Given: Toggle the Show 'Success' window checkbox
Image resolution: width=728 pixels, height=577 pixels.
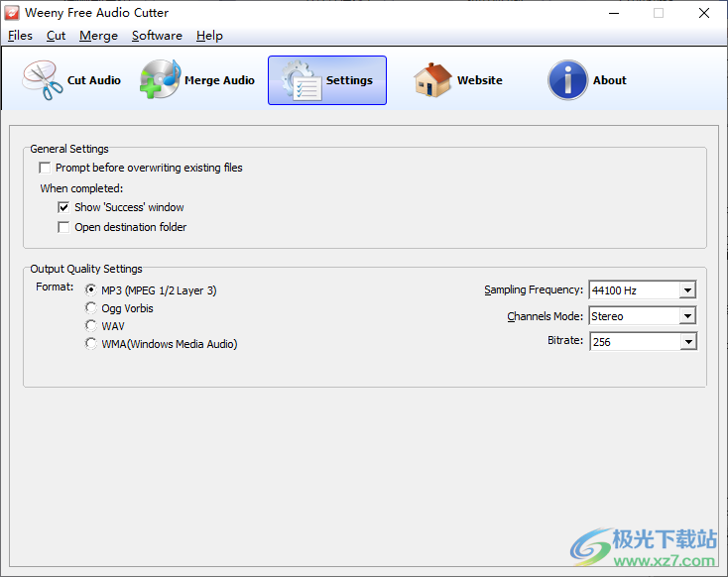Looking at the screenshot, I should (64, 208).
